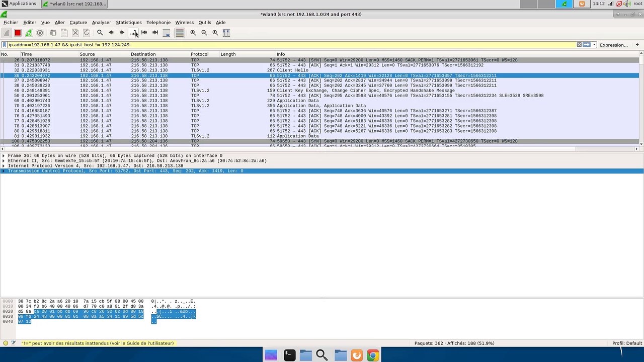The height and width of the screenshot is (362, 644).
Task: Toggle packet list colorization
Action: [180, 33]
